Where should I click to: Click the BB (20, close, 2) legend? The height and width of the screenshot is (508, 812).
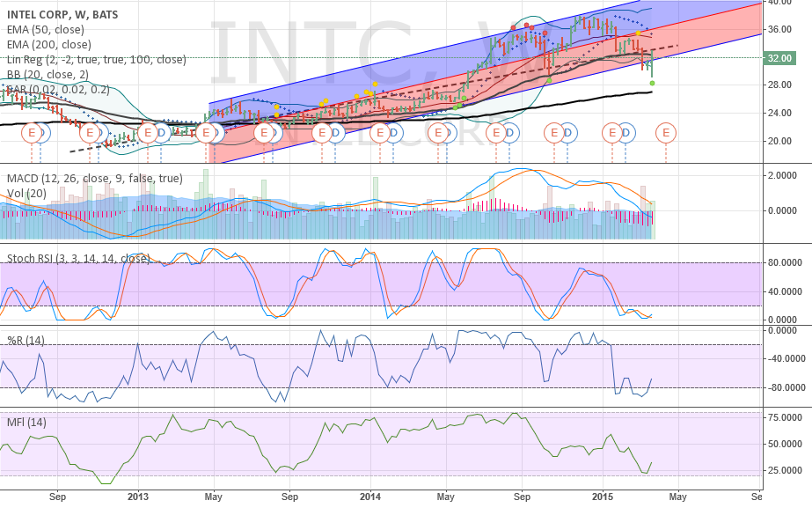[x=48, y=75]
